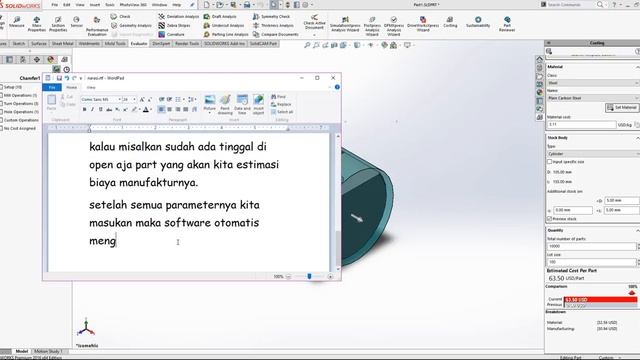Click the Costing tool in ribbon

(450, 22)
